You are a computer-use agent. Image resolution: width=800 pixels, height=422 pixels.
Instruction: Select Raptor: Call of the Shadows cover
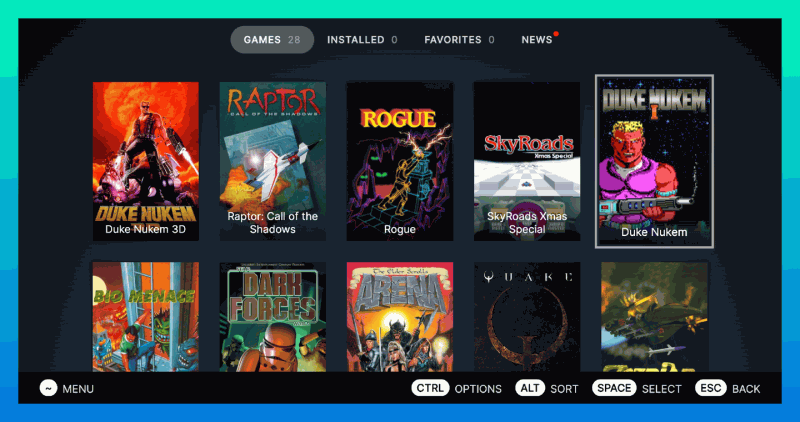tap(272, 161)
